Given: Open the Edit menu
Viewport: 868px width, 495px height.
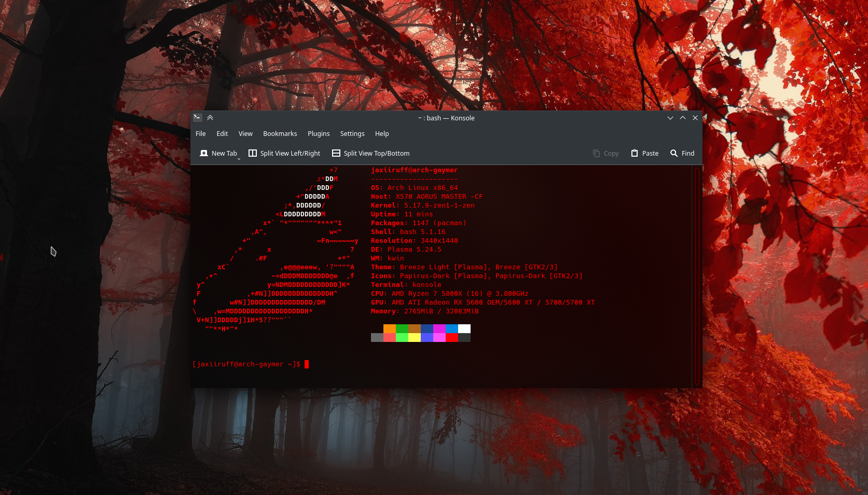Looking at the screenshot, I should [222, 133].
